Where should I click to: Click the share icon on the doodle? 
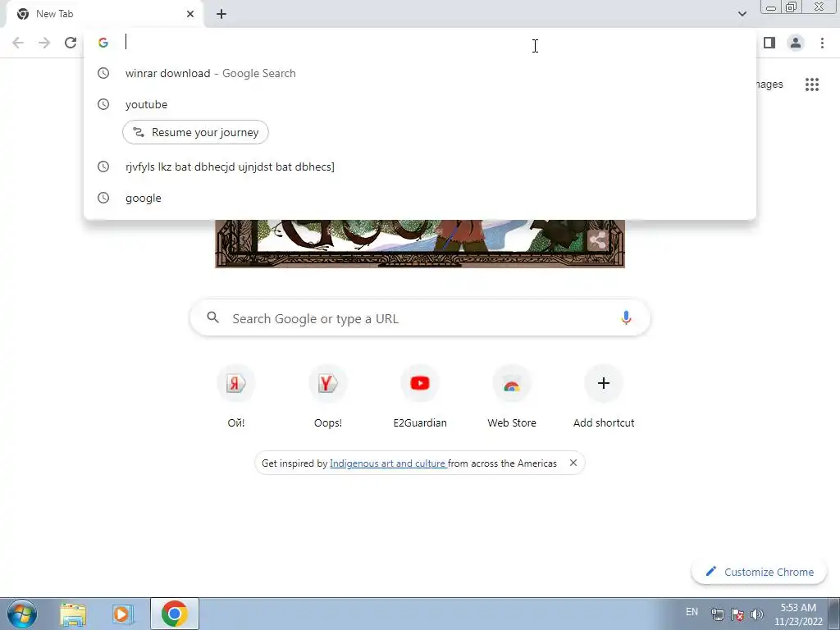point(597,240)
